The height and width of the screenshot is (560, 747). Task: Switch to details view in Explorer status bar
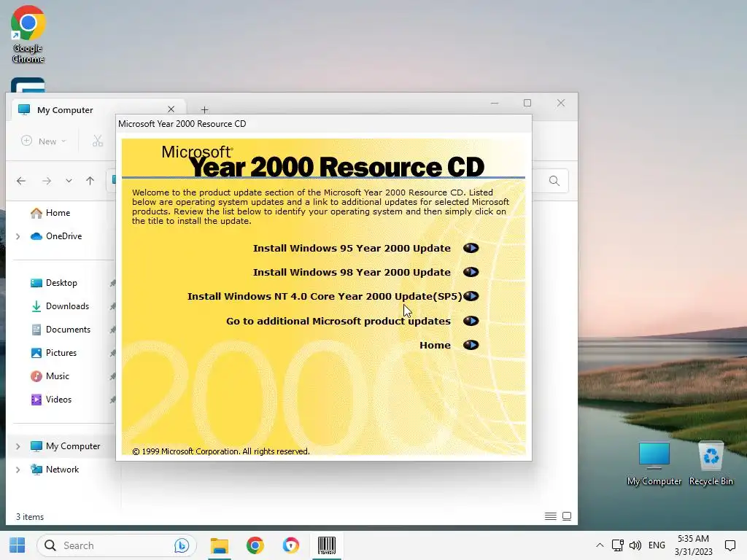[x=550, y=516]
